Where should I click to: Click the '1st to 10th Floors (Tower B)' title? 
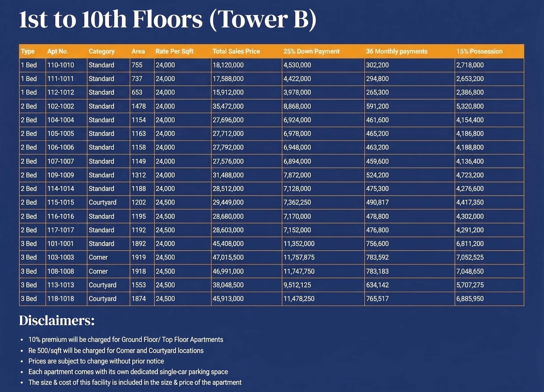168,19
